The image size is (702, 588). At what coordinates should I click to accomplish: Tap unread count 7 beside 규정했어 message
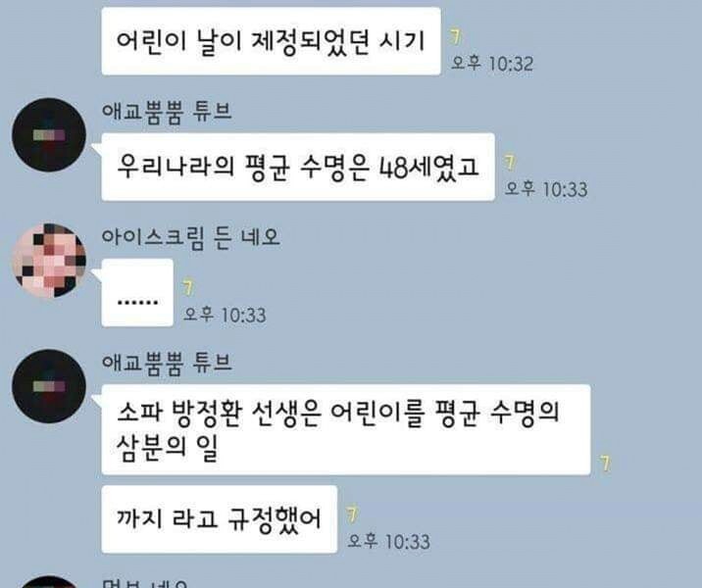(x=352, y=514)
